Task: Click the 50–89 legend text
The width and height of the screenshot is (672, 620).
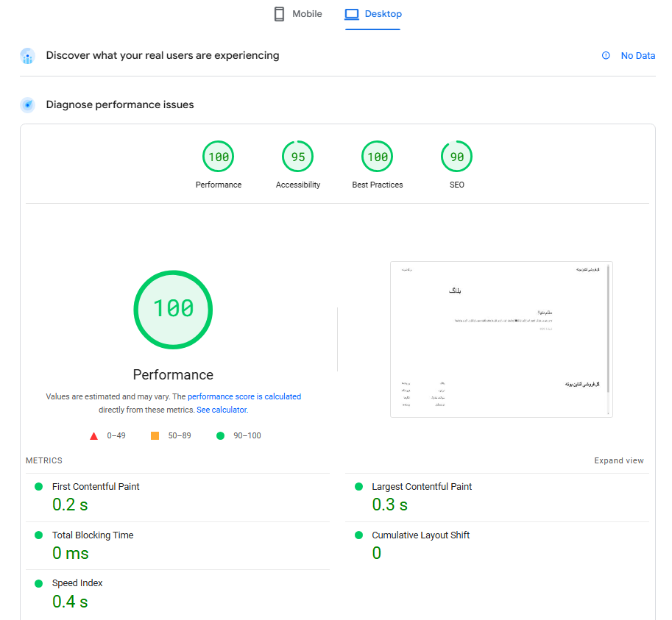Action: pyautogui.click(x=180, y=435)
